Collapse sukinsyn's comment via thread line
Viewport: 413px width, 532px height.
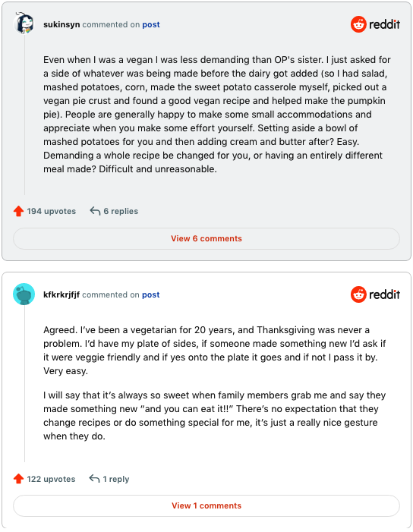[x=24, y=115]
